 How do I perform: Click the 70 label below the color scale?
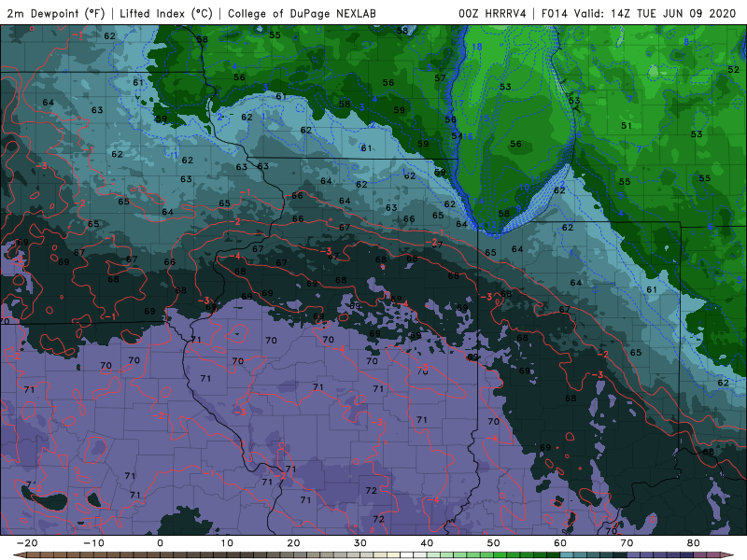[x=627, y=543]
